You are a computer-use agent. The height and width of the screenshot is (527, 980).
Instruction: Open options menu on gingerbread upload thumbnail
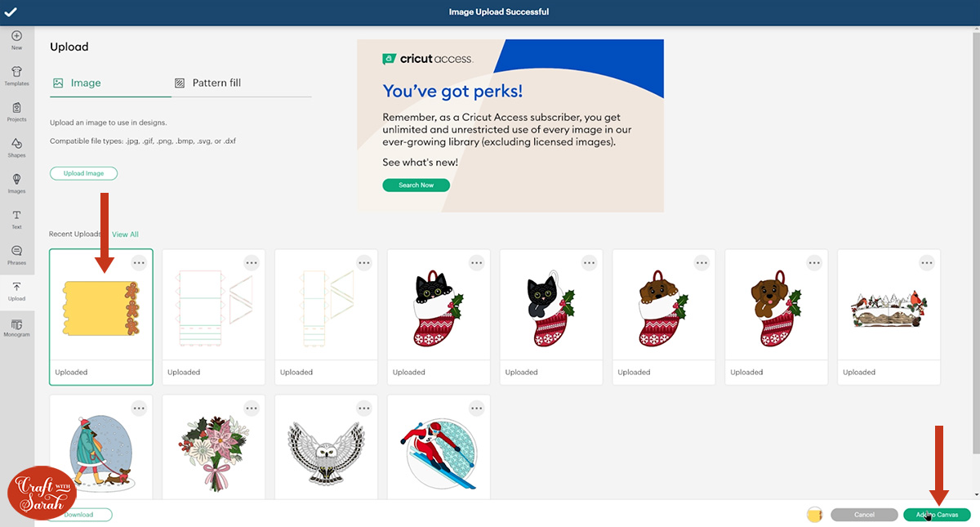139,263
